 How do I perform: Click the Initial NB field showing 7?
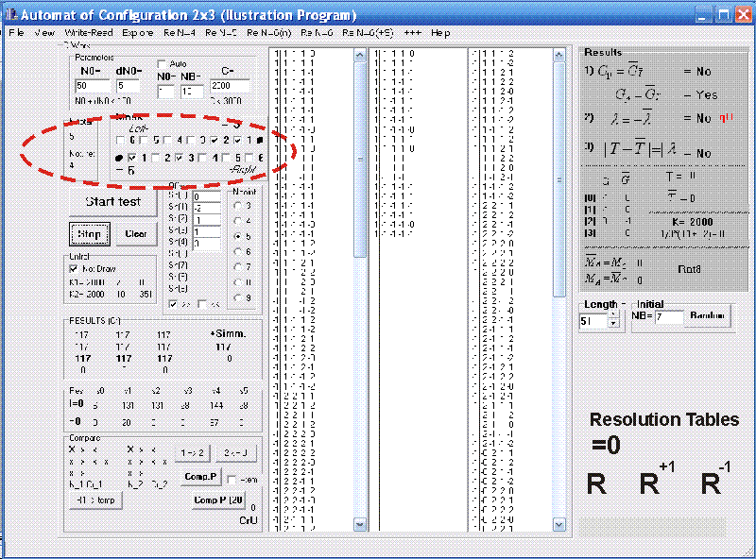[x=669, y=316]
